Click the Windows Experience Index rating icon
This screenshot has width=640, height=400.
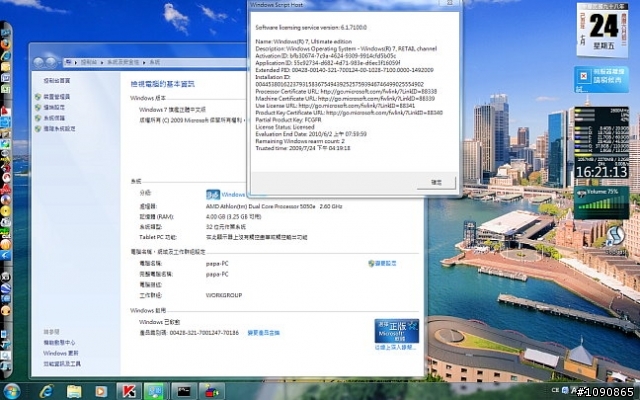[213, 195]
